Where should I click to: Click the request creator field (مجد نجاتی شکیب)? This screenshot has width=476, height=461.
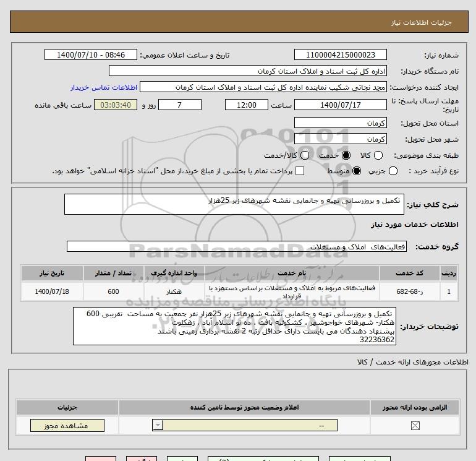pyautogui.click(x=263, y=87)
